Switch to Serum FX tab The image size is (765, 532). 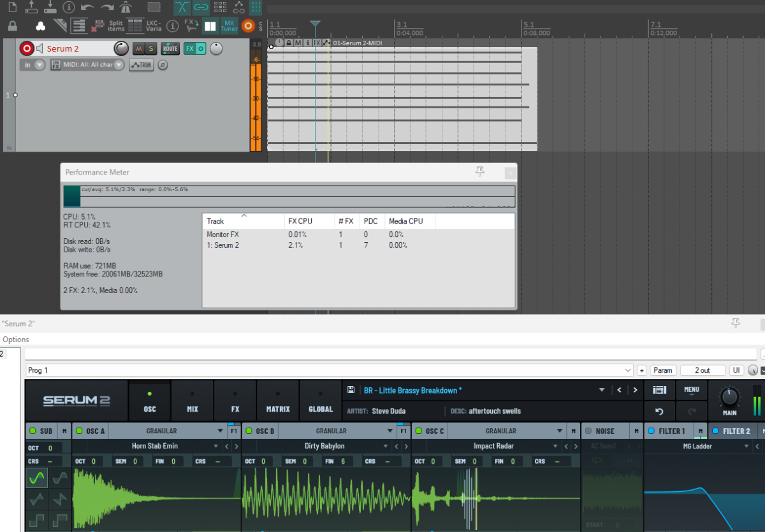click(235, 401)
